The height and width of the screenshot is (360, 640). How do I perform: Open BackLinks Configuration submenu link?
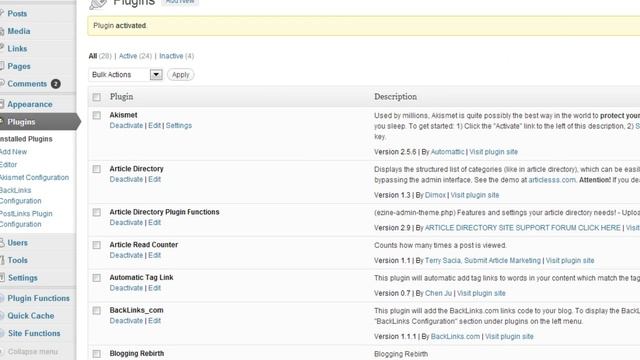click(x=20, y=196)
